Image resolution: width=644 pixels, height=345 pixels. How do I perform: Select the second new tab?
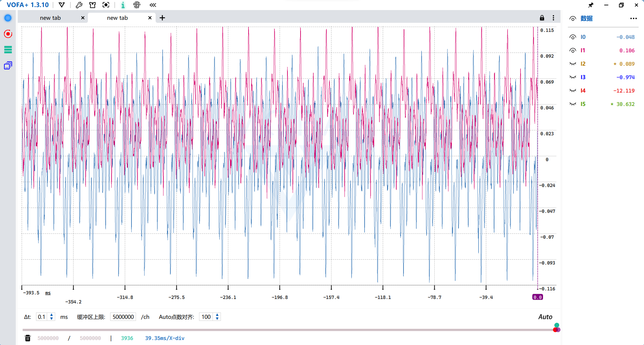(117, 18)
